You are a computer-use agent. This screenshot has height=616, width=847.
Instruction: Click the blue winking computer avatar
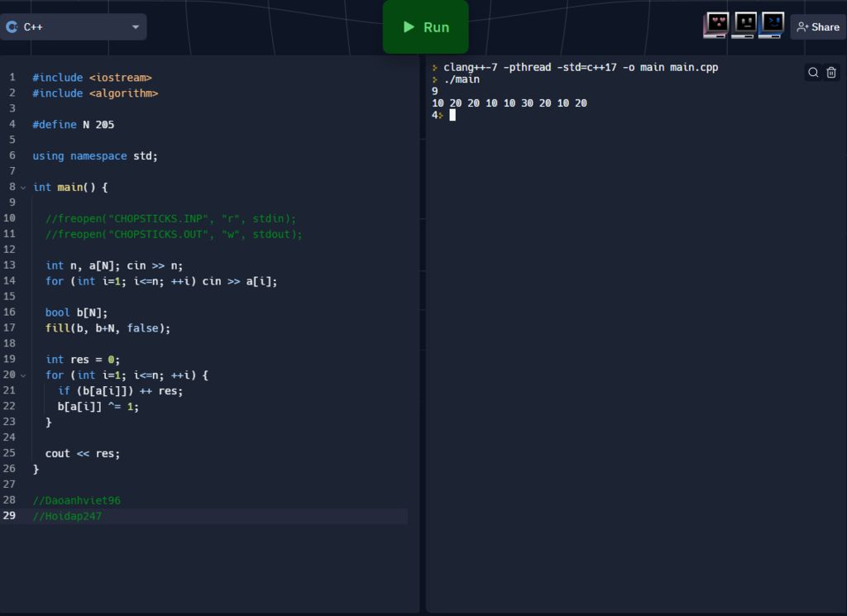pyautogui.click(x=772, y=26)
